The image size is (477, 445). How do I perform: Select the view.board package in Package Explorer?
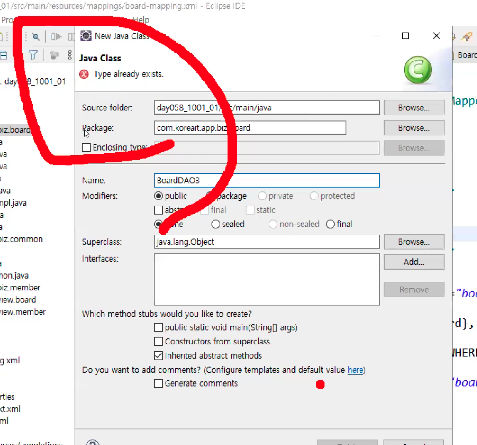[18, 300]
